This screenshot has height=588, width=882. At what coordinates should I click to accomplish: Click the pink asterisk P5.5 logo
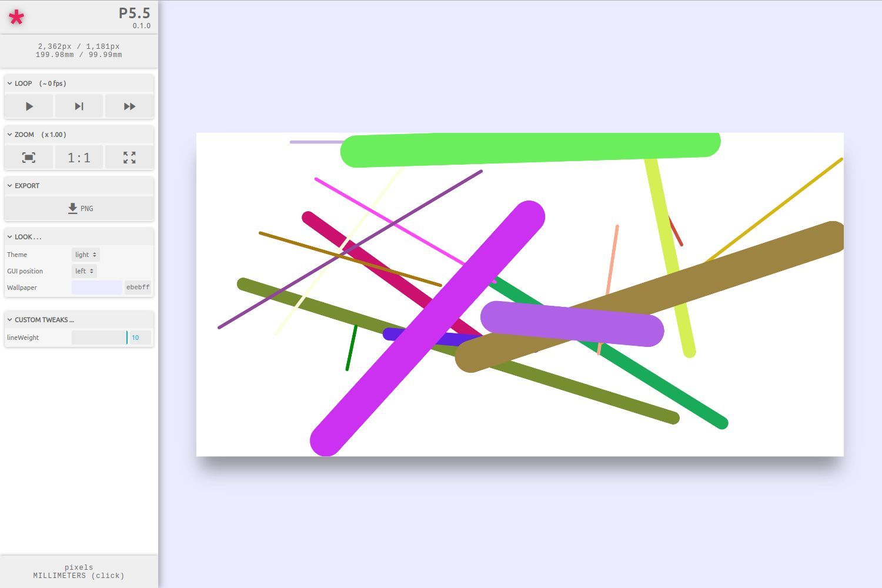17,18
